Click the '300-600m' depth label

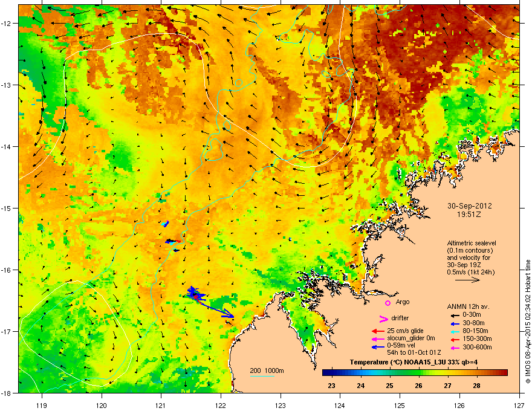point(477,348)
